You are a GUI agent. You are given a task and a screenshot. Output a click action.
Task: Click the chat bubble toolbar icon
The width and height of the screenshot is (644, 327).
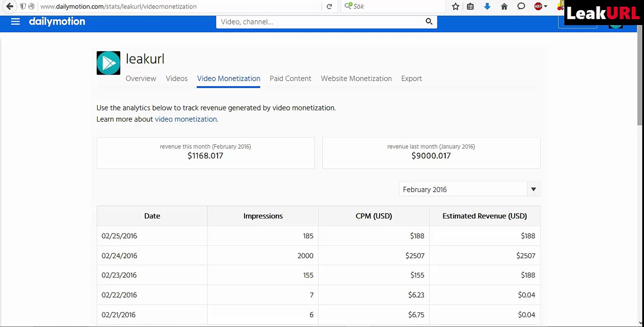tap(521, 6)
